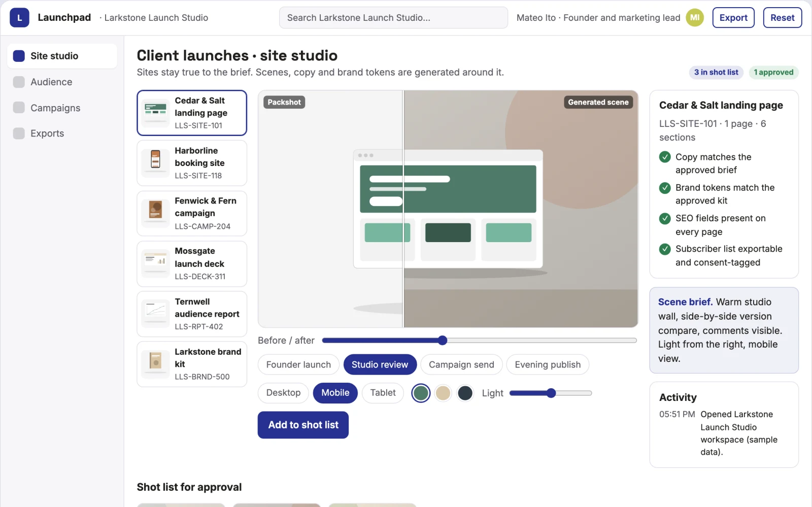The height and width of the screenshot is (507, 812).
Task: Pick the beige color swatch
Action: (443, 393)
